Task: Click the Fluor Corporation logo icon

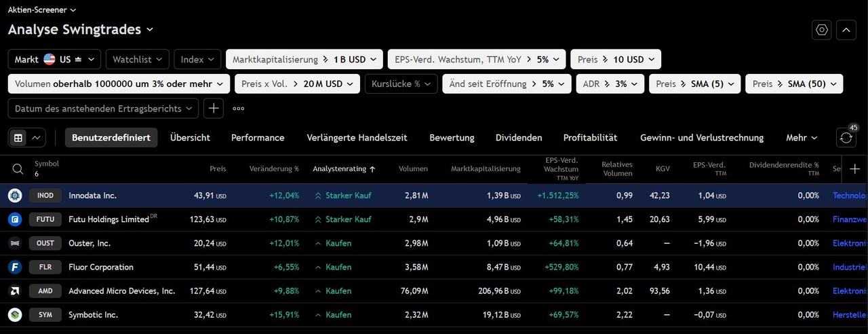Action: 15,267
